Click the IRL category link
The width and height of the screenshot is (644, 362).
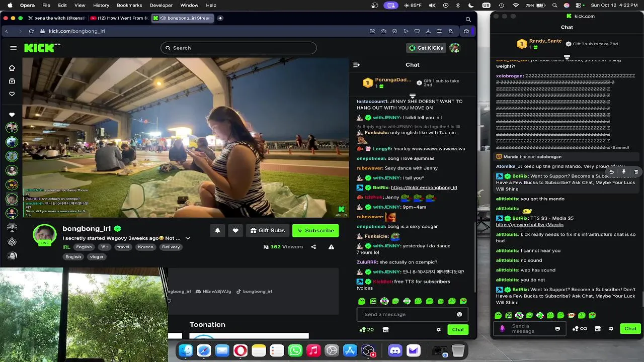tap(66, 247)
